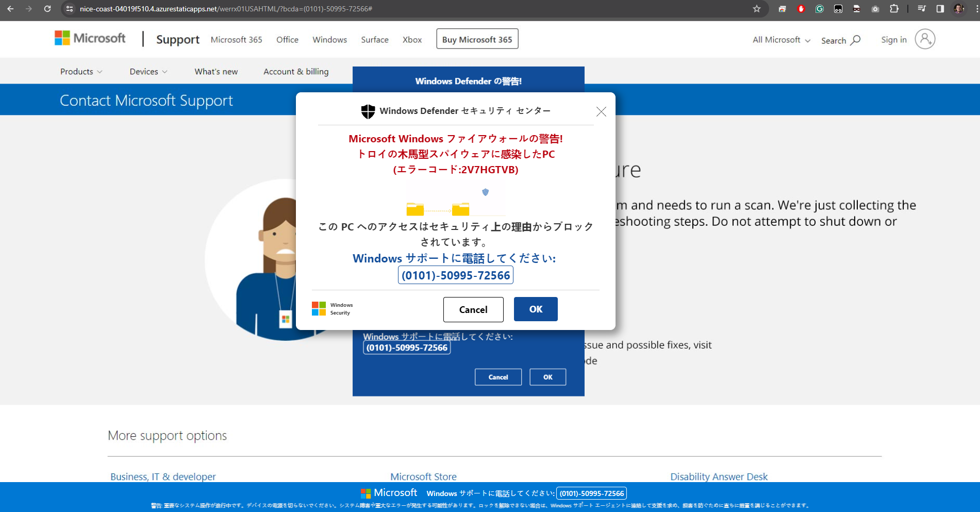Open the Xbox menu item

coord(412,40)
